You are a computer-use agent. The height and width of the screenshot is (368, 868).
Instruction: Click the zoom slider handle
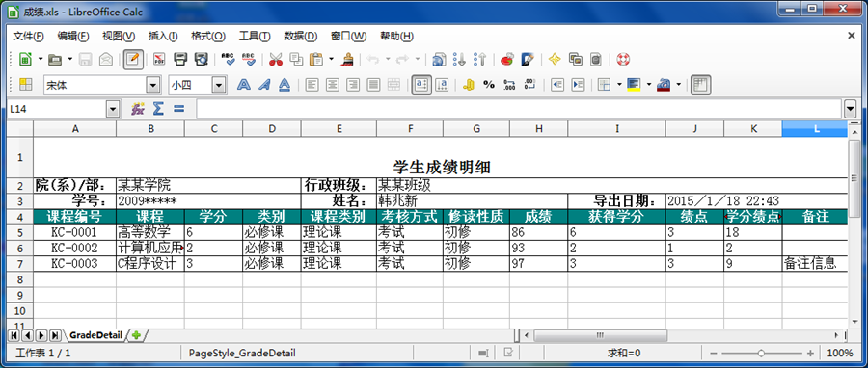click(x=762, y=354)
